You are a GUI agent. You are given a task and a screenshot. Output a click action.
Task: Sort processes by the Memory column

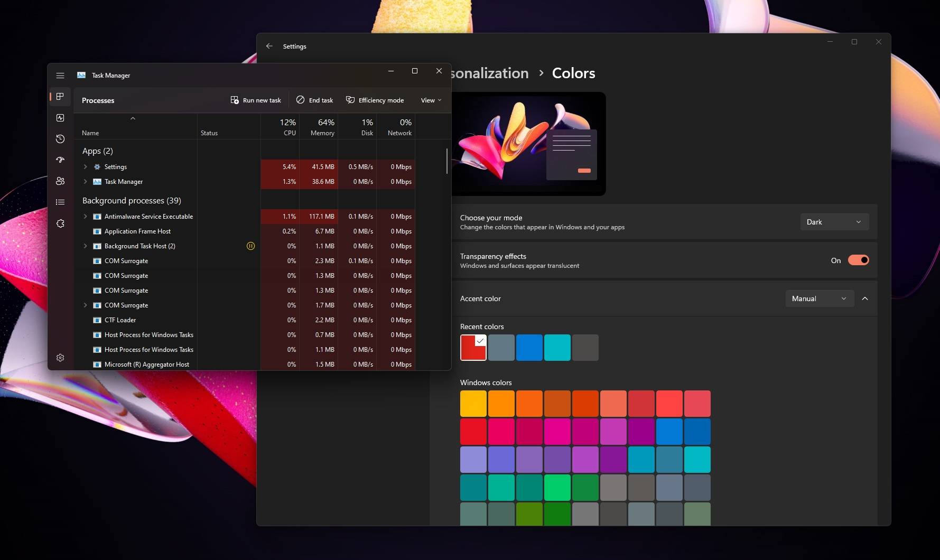(x=322, y=128)
